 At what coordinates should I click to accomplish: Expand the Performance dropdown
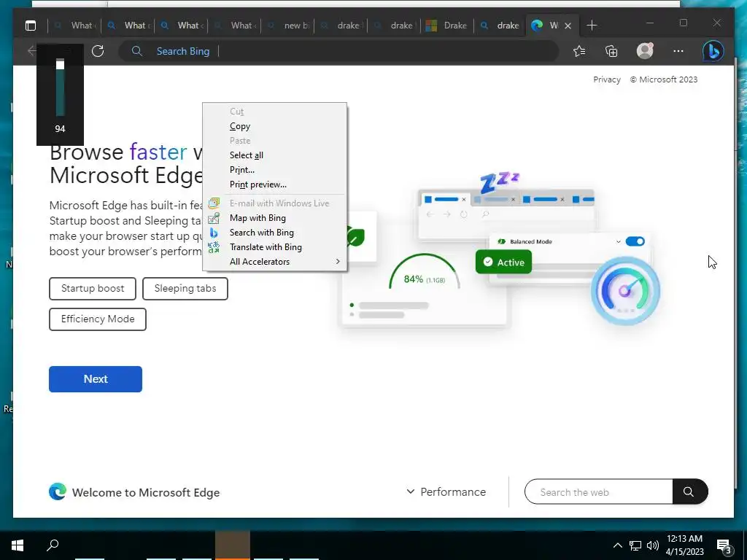[x=446, y=491]
